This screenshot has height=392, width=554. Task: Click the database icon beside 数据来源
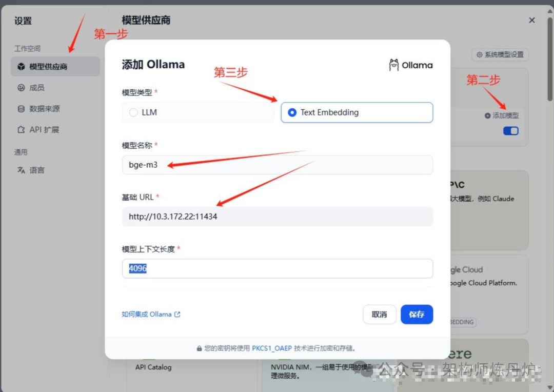[21, 108]
